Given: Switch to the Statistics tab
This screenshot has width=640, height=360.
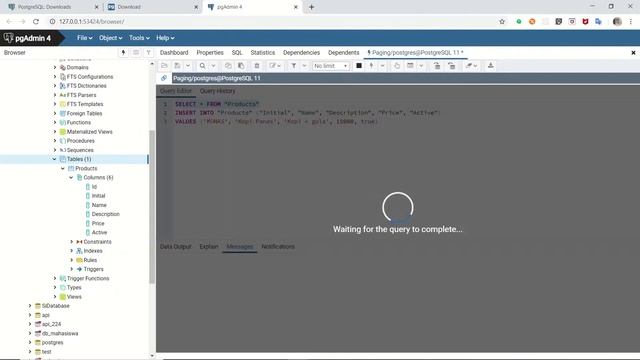Looking at the screenshot, I should point(262,53).
